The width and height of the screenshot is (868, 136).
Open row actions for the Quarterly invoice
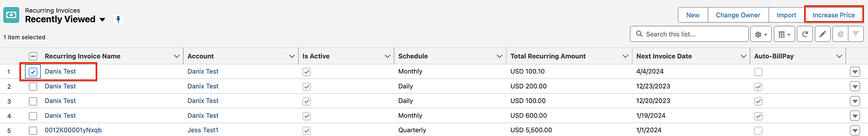click(855, 131)
